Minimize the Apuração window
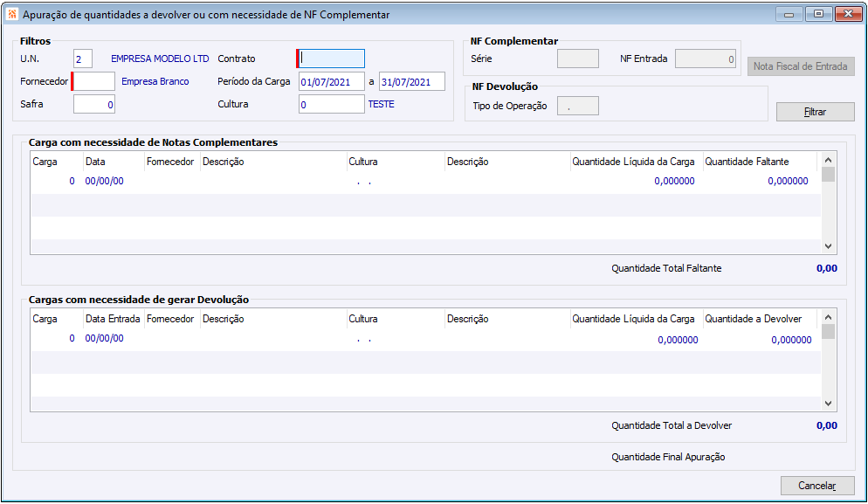 pyautogui.click(x=789, y=14)
